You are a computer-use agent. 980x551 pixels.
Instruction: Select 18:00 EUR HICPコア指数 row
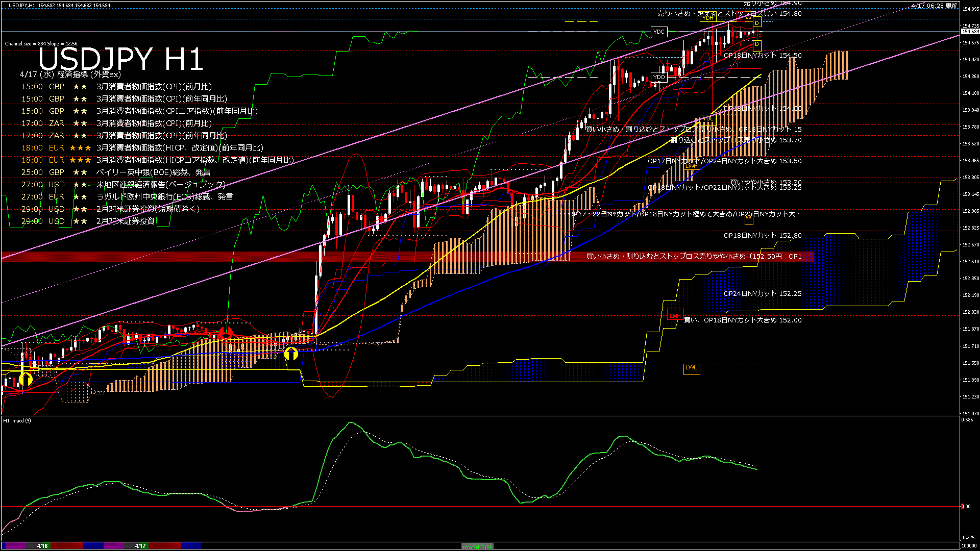157,160
